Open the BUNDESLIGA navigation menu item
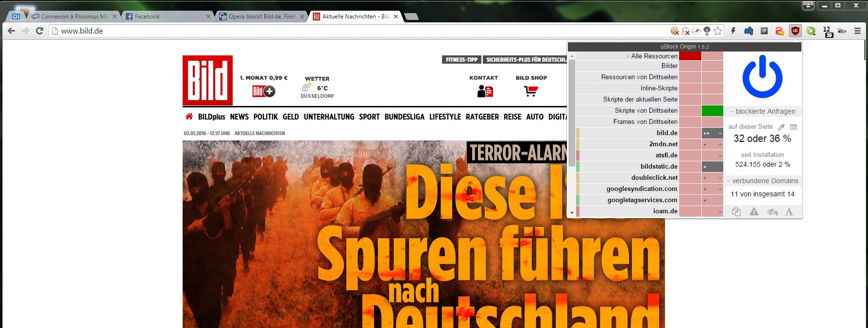 click(405, 117)
